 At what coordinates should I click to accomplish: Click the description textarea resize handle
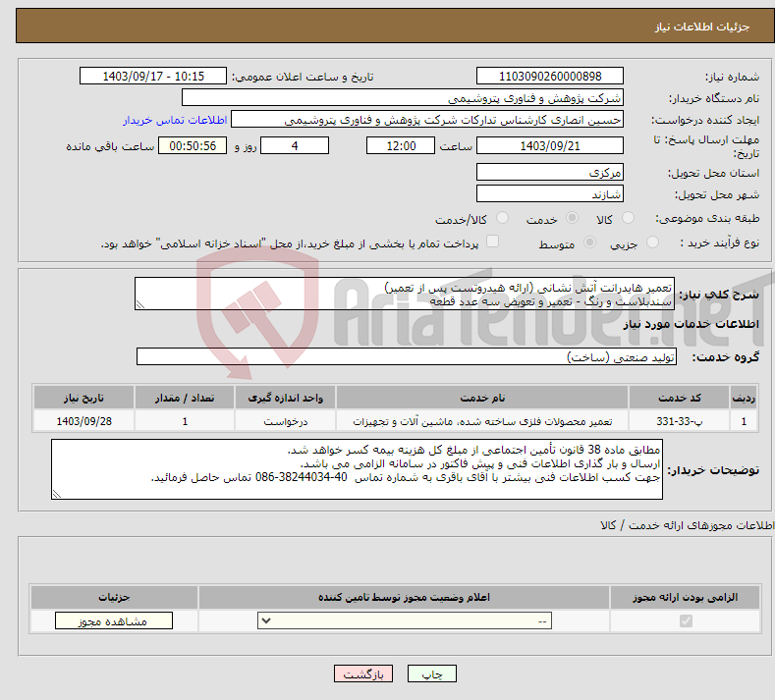click(x=140, y=304)
